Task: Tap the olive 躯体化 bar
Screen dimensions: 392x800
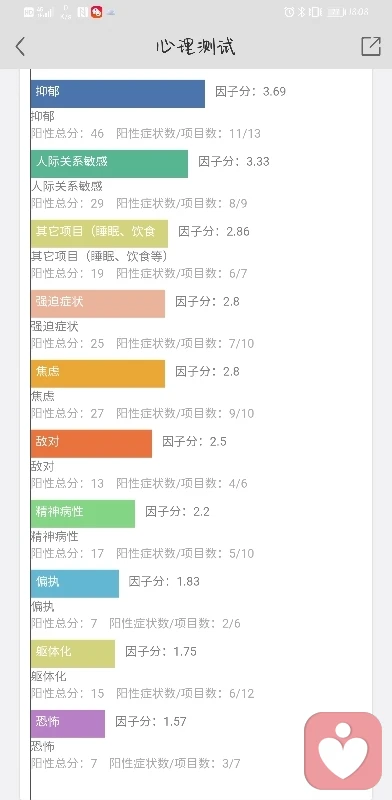Action: click(73, 653)
